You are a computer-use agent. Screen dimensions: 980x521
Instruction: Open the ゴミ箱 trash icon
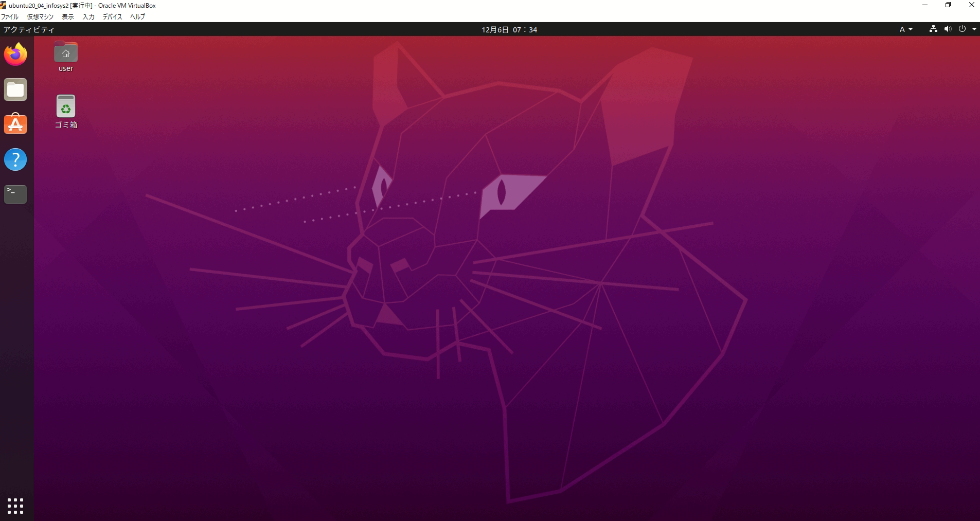[66, 112]
